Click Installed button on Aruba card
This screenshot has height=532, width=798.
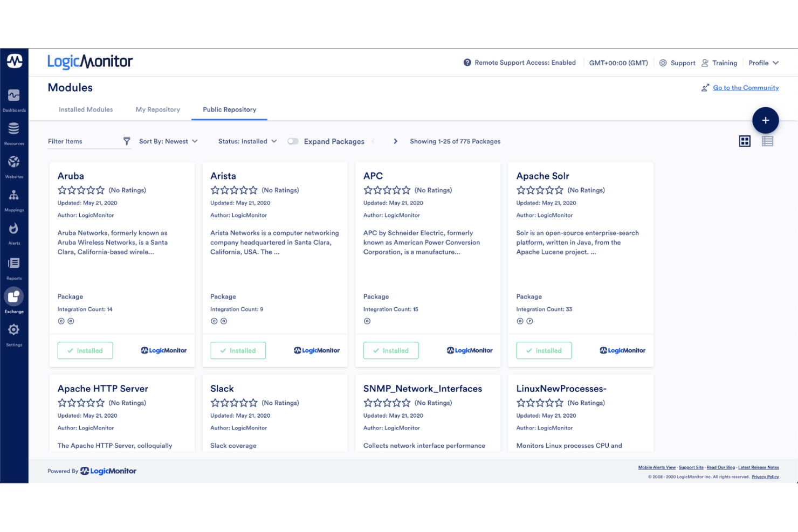(x=85, y=350)
